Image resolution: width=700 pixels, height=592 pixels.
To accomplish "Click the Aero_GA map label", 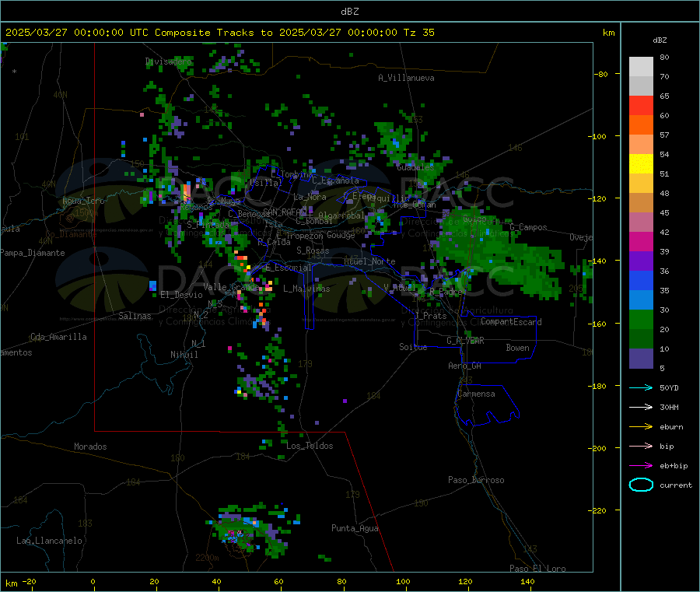I will (x=465, y=366).
